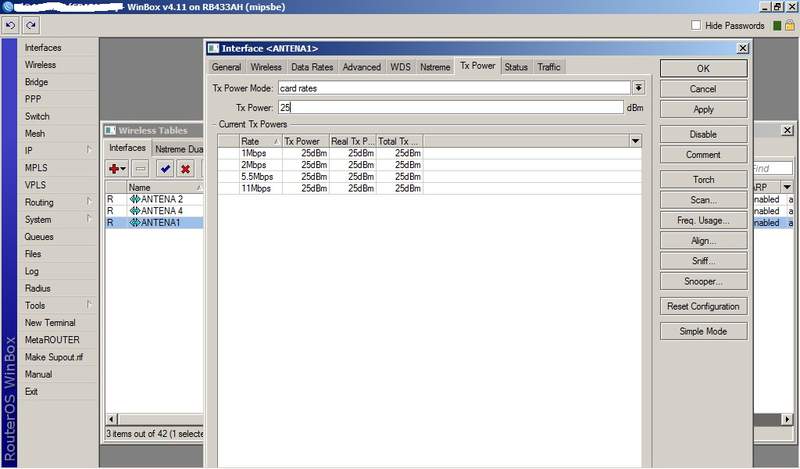Open New Terminal from the sidebar
Viewport: 800px width, 469px height.
(x=50, y=323)
